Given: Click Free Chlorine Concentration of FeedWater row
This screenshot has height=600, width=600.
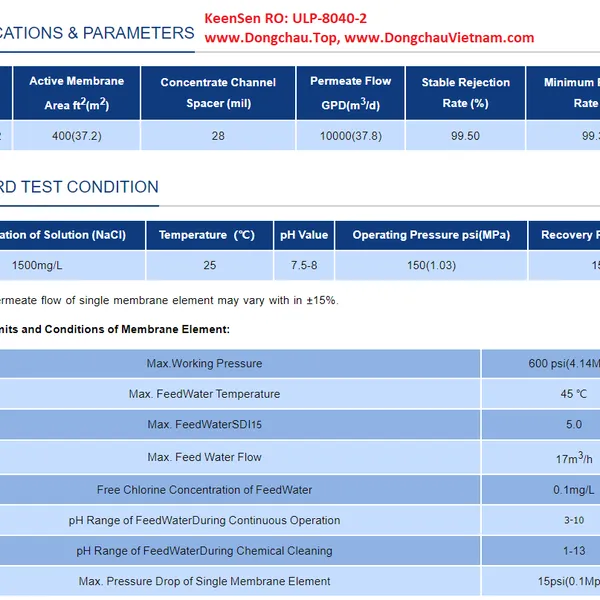Looking at the screenshot, I should [x=204, y=490].
